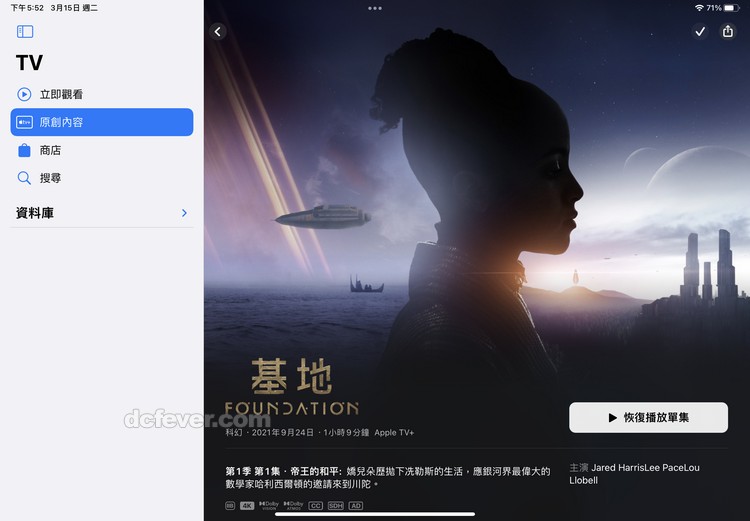Tap the AD audio description badge

[x=356, y=505]
